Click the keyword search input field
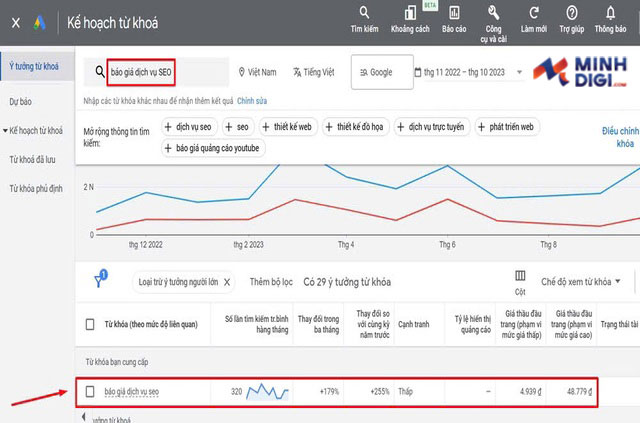Viewport: 640px width, 423px height. pos(165,72)
